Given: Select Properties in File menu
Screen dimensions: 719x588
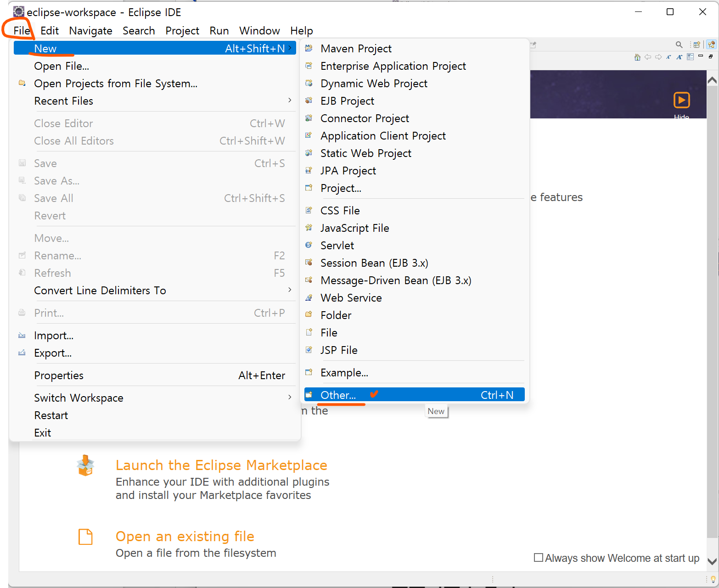Looking at the screenshot, I should click(155, 375).
